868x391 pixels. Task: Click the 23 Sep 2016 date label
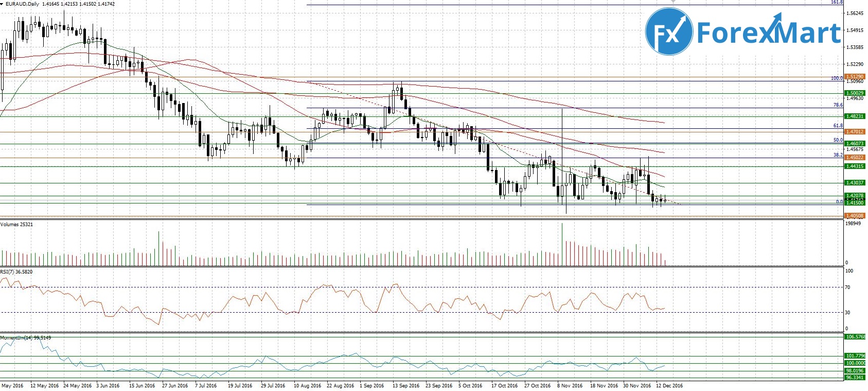(x=439, y=386)
